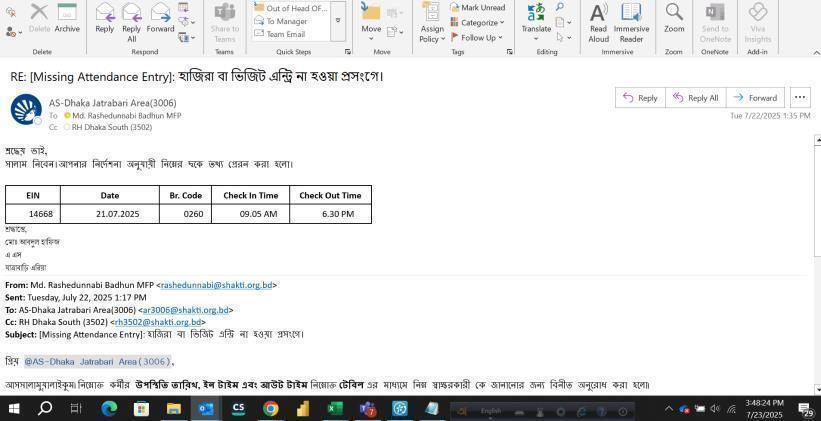This screenshot has height=421, width=821.
Task: Open Read Aloud for this message
Action: (x=598, y=20)
